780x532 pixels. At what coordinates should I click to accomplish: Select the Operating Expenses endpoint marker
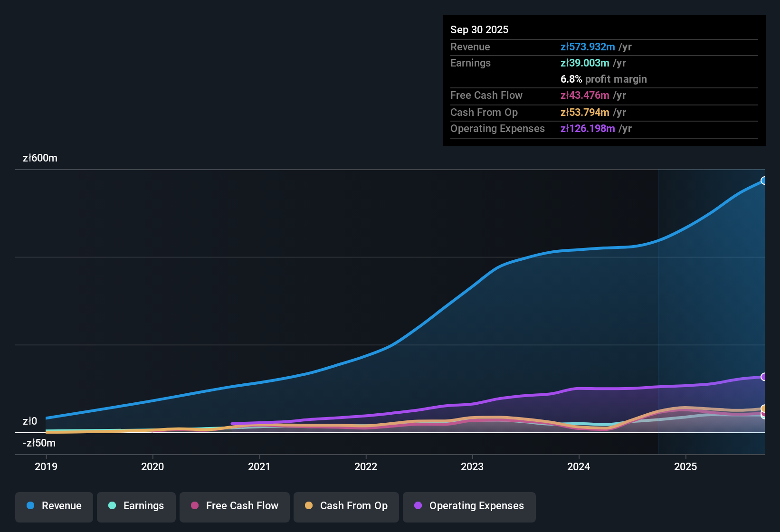764,377
